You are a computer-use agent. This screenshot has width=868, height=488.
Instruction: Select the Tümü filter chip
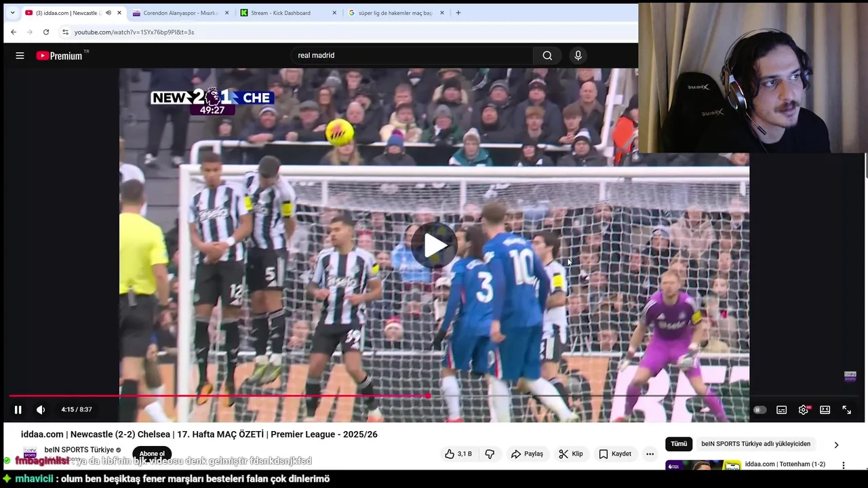tap(679, 444)
